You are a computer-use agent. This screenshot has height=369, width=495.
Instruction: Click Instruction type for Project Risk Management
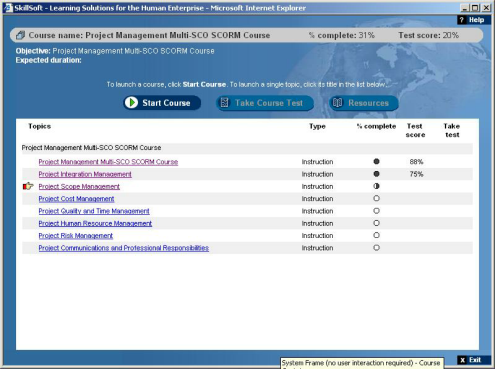point(317,236)
